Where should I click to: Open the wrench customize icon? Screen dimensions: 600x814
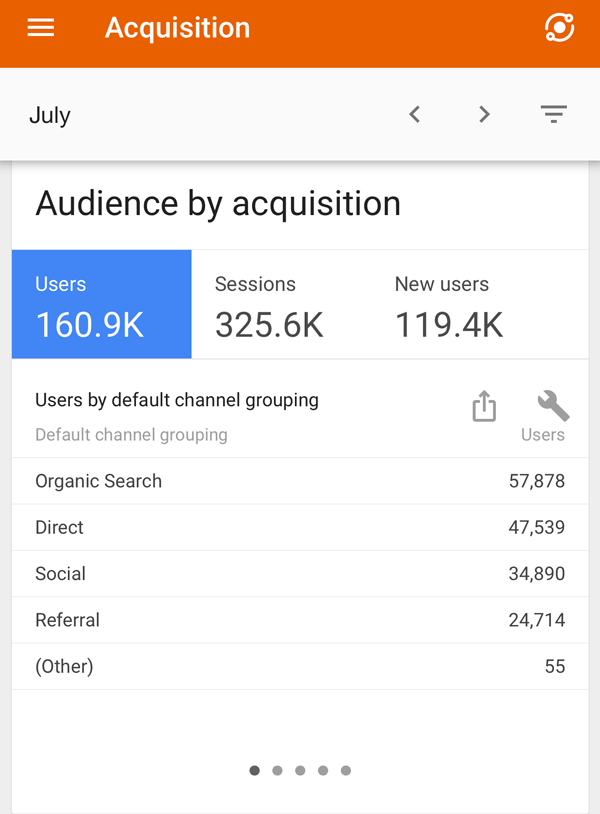click(x=553, y=405)
